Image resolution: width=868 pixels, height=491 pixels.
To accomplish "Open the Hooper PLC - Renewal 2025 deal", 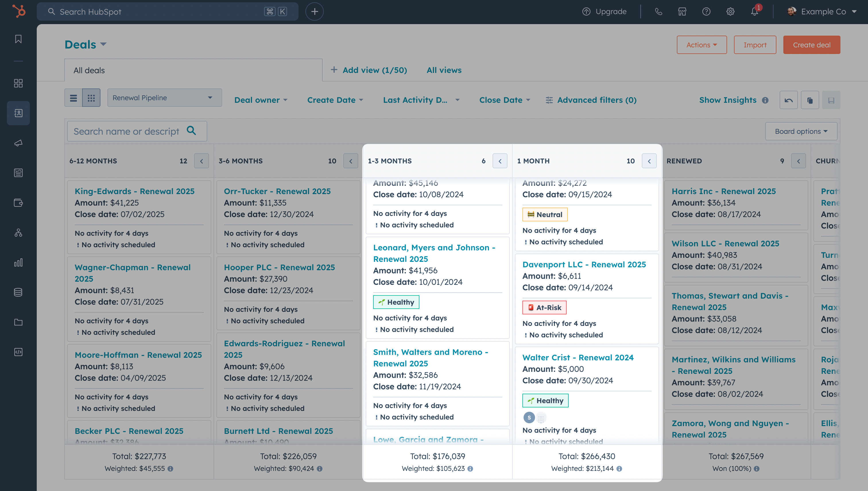I will click(279, 267).
